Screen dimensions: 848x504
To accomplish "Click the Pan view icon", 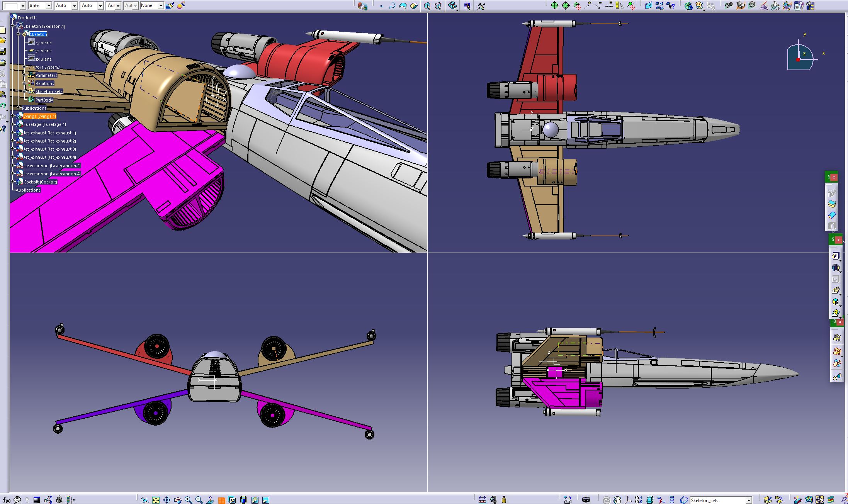I will pyautogui.click(x=167, y=500).
